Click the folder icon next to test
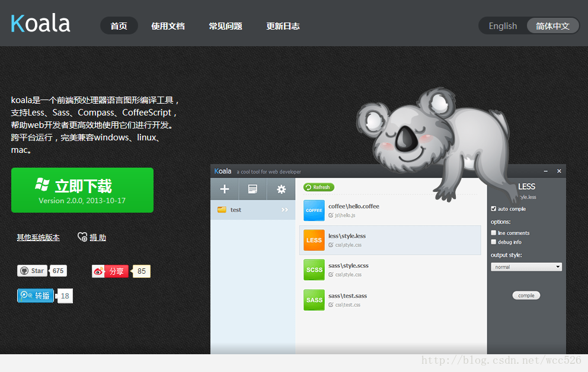Viewport: 588px width, 372px height. click(222, 210)
